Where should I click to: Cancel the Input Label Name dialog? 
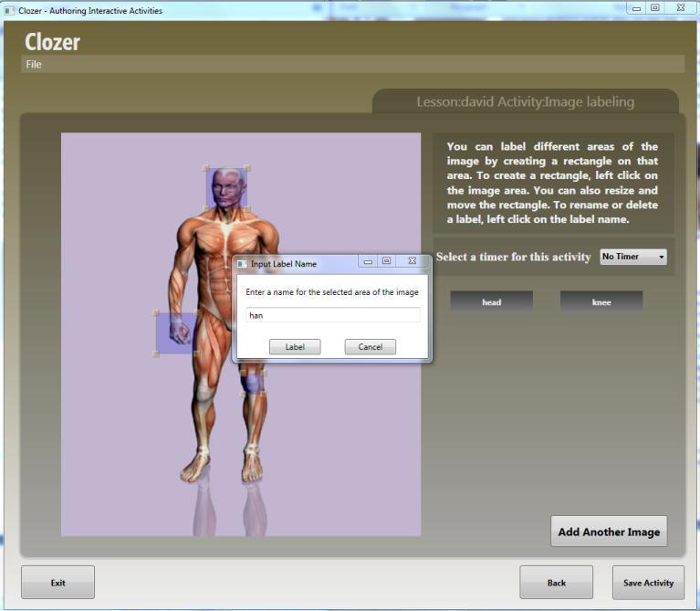pos(371,347)
